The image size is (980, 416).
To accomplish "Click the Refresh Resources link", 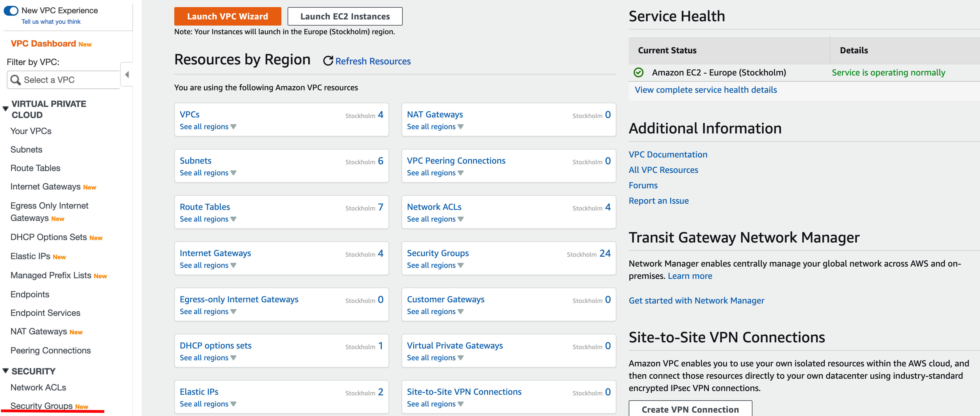I will (x=373, y=61).
